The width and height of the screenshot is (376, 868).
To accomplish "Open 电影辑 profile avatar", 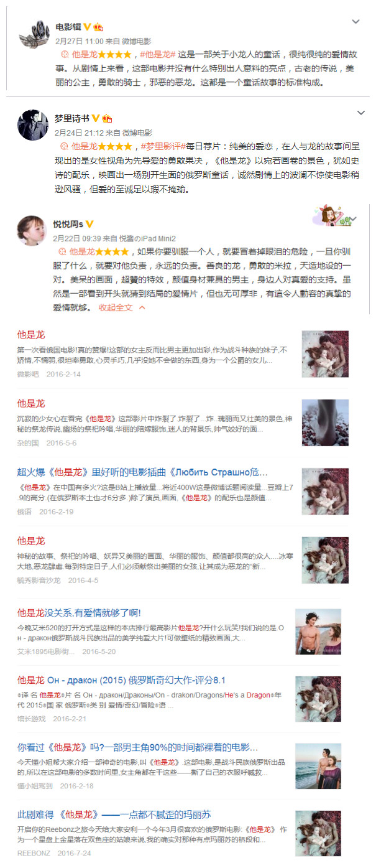I will 34,34.
